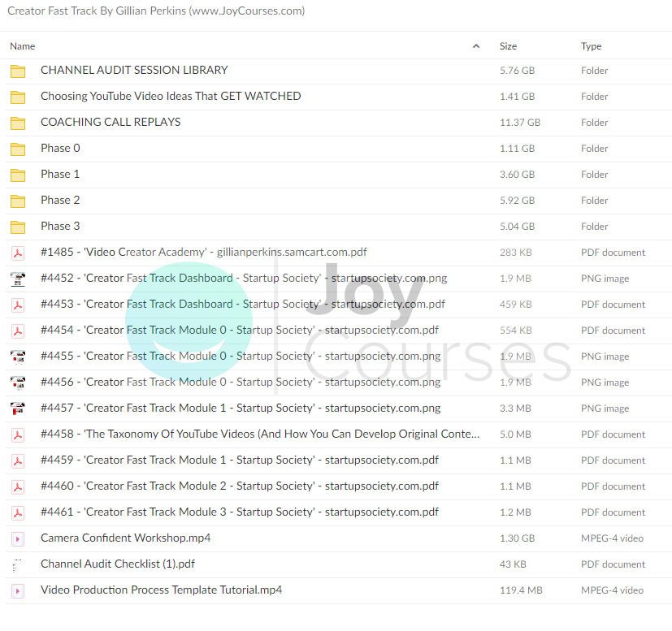The image size is (672, 631).
Task: Click the Phase 2 folder icon
Action: [x=18, y=201]
